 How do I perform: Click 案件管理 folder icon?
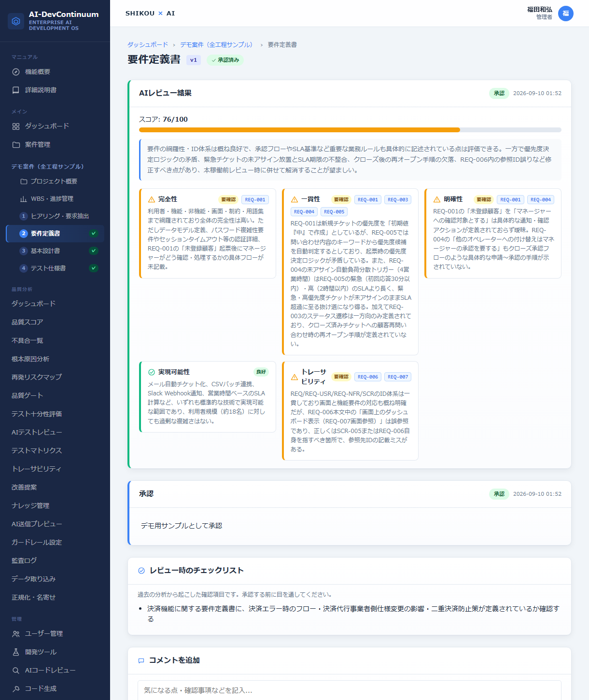pyautogui.click(x=16, y=145)
